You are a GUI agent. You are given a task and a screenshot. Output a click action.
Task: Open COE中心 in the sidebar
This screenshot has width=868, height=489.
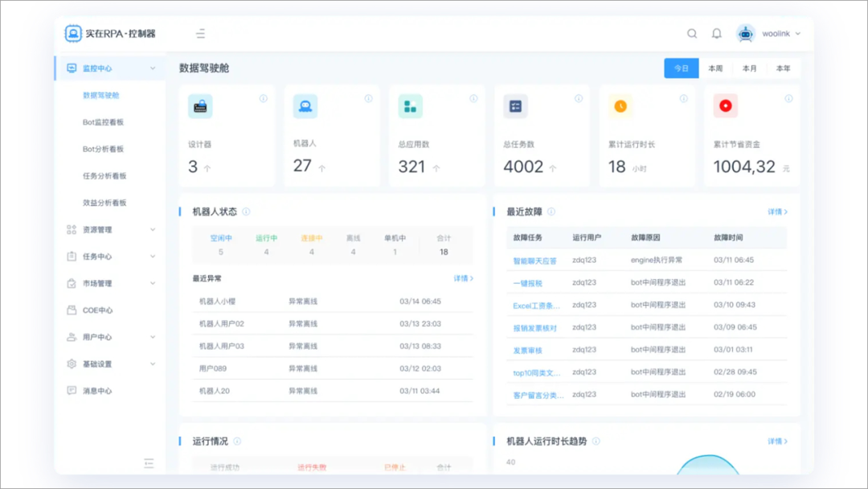coord(97,310)
